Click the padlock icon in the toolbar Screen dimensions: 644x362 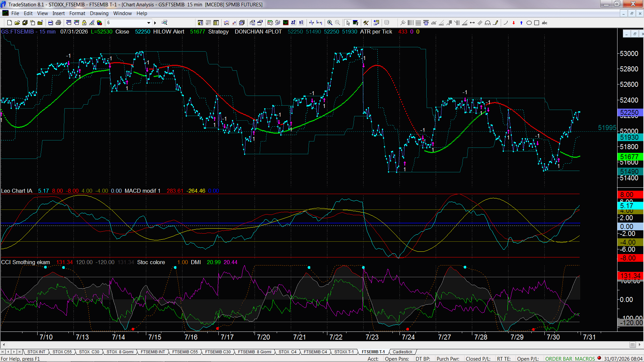[84, 23]
